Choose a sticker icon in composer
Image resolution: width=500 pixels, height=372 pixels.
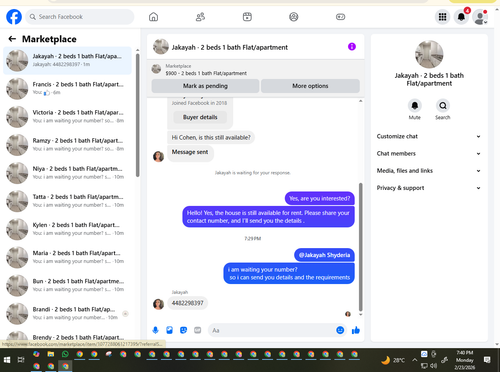coord(183,330)
